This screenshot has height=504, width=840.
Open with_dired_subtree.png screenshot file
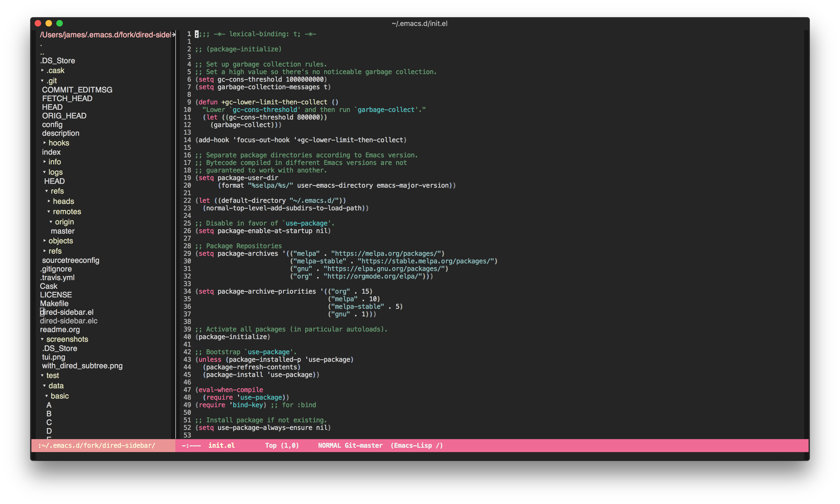(82, 366)
